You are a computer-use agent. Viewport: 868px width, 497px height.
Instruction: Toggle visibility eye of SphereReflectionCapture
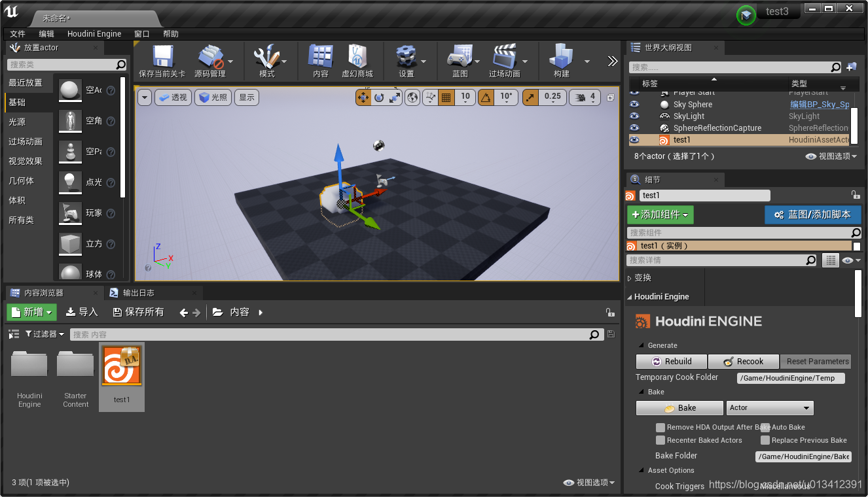click(634, 128)
